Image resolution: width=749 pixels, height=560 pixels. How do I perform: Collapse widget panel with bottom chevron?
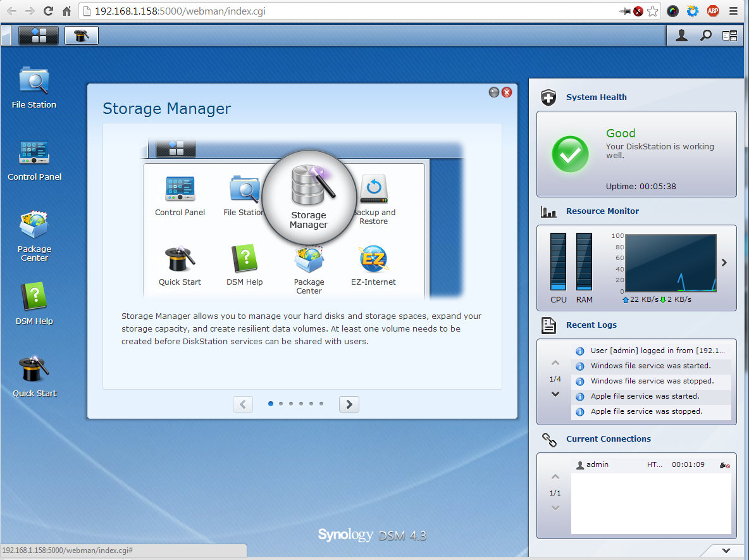point(726,551)
